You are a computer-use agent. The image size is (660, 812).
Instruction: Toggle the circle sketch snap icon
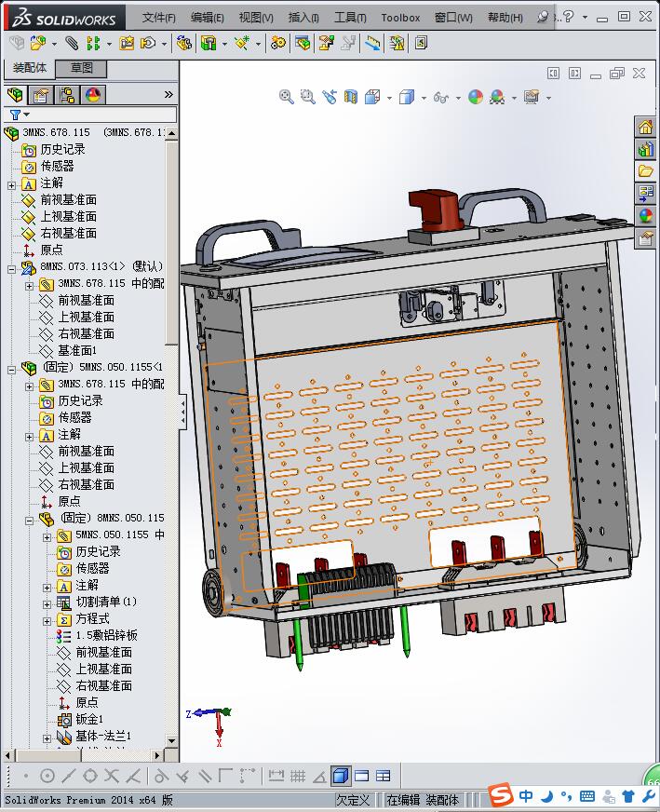(x=47, y=776)
